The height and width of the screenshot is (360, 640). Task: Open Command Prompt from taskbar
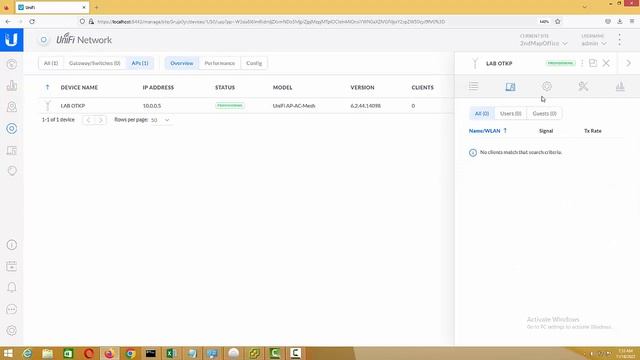[151, 353]
